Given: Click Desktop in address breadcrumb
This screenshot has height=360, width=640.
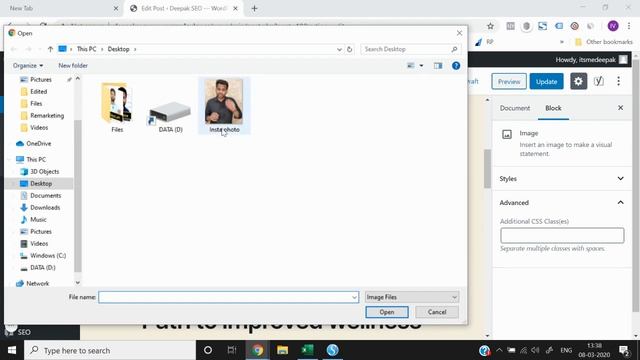Looking at the screenshot, I should point(118,49).
